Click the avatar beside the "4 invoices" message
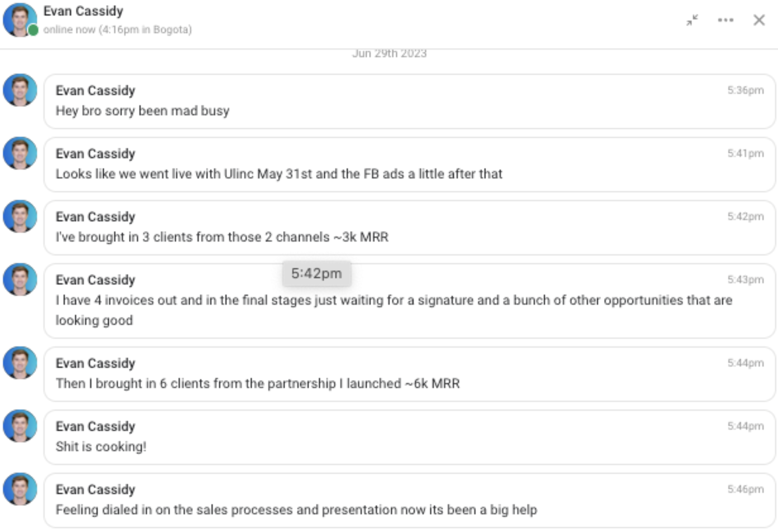 20,279
